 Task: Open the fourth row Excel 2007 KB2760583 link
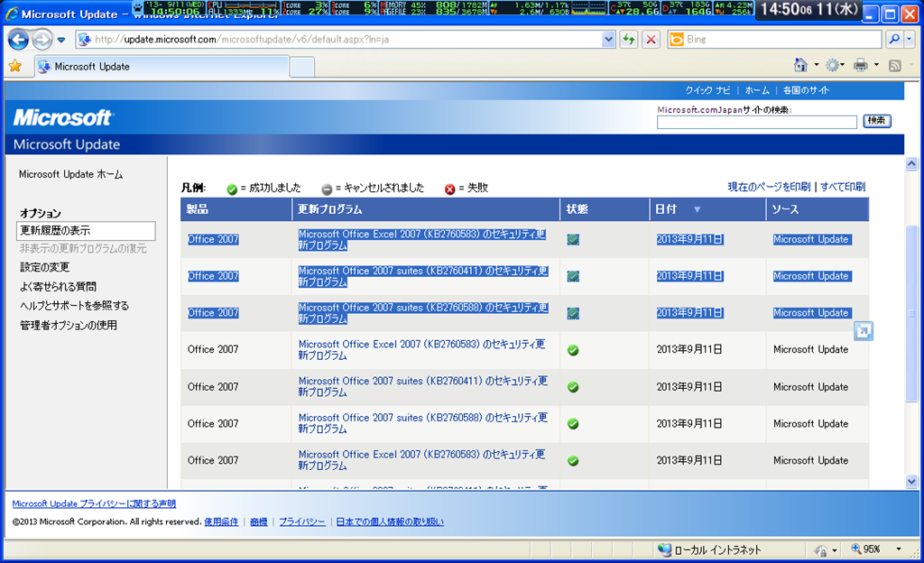[422, 350]
